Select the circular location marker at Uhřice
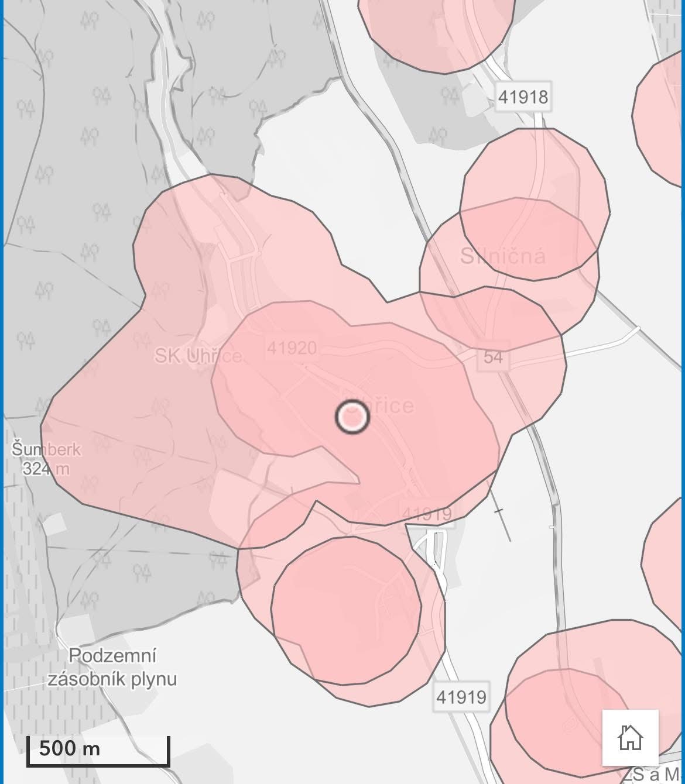Viewport: 685px width, 784px height. click(352, 417)
